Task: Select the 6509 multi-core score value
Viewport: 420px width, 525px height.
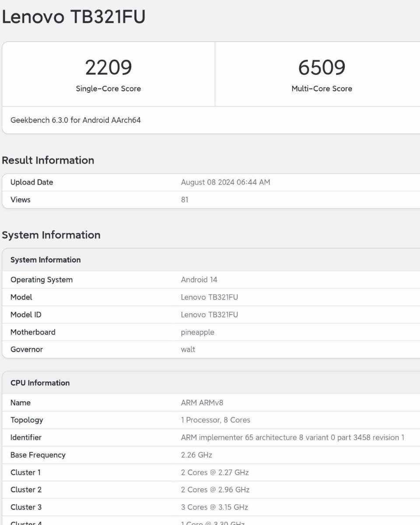Action: click(x=322, y=67)
